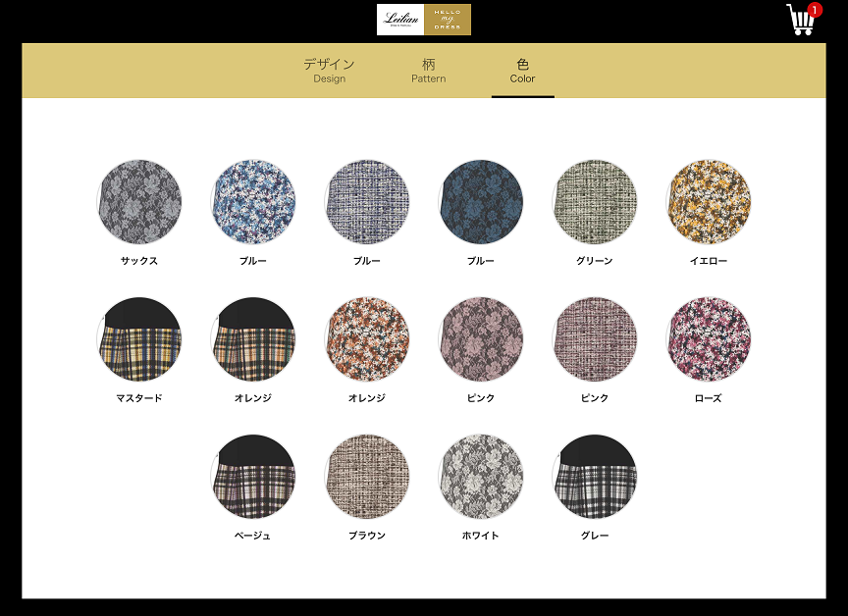The image size is (848, 616).
Task: Pick the pink tweed ピンク swatch
Action: coord(595,338)
